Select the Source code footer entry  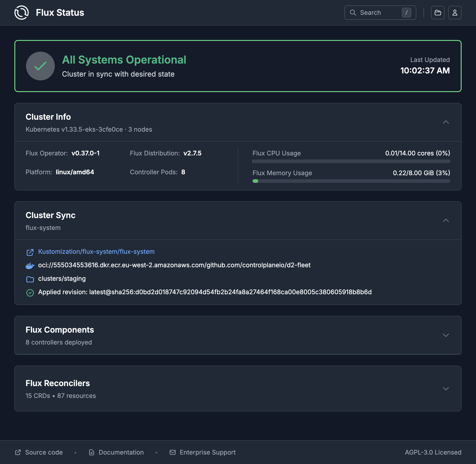click(x=44, y=452)
